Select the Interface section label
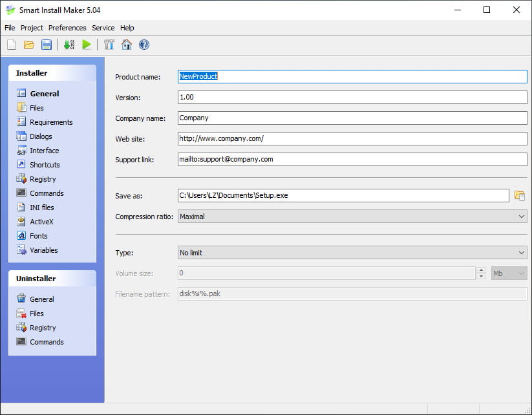The width and height of the screenshot is (532, 415). click(x=45, y=151)
